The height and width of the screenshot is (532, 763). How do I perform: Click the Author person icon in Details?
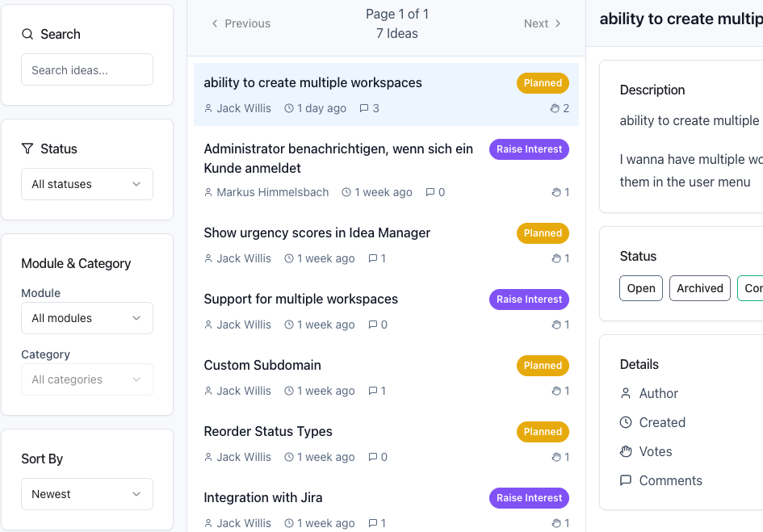coord(626,393)
